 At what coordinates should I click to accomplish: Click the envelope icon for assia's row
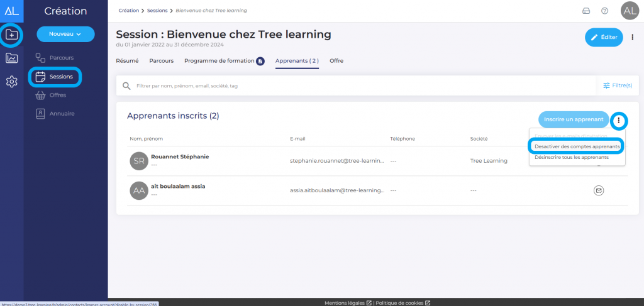click(599, 190)
